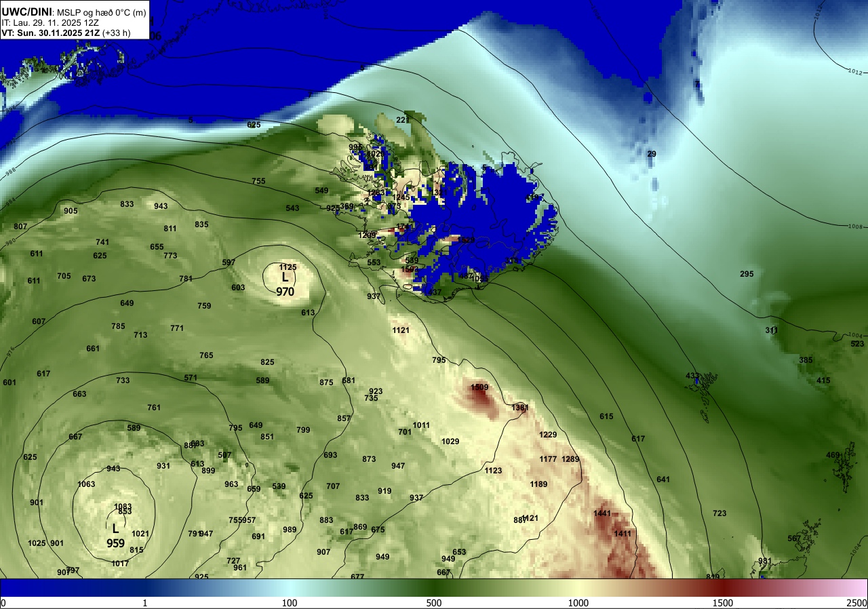The image size is (868, 609).
Task: Click the 807 height value
Action: tap(20, 227)
